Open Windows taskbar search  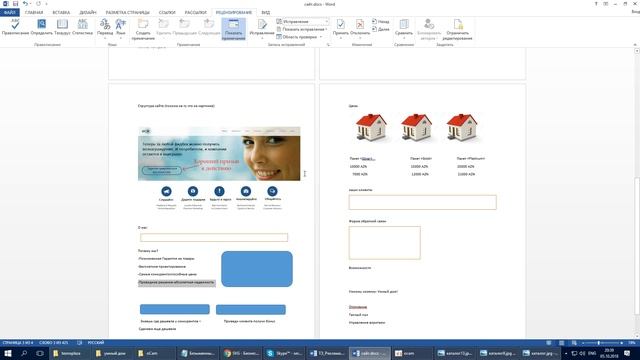tap(24, 353)
